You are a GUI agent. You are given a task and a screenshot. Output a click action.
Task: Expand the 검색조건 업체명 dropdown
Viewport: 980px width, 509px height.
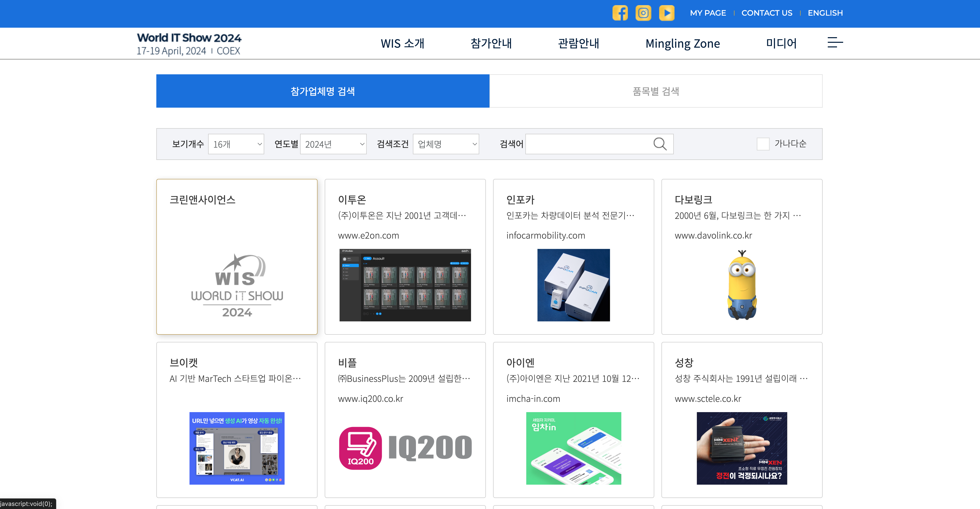pos(446,144)
